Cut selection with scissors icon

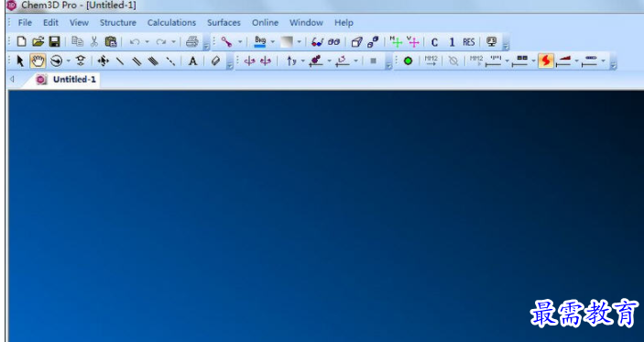[x=94, y=41]
